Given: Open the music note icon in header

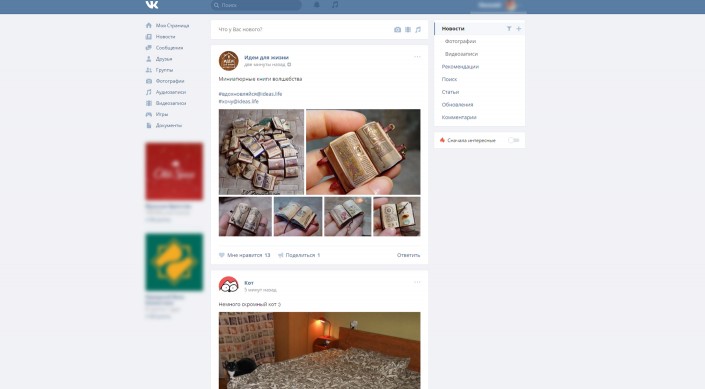Looking at the screenshot, I should point(335,5).
